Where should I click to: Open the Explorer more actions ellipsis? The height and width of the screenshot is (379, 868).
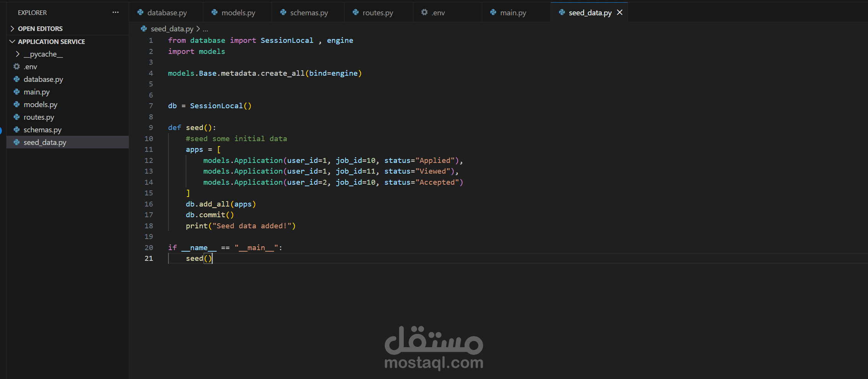[115, 12]
